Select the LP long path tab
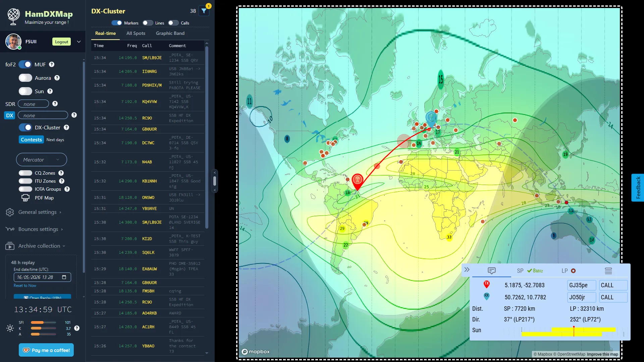644x362 pixels. coord(569,271)
